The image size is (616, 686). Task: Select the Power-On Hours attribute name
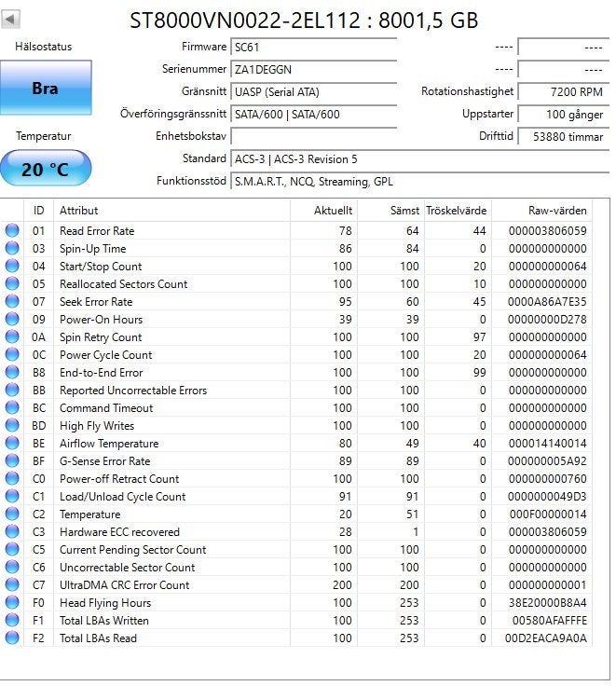[101, 320]
